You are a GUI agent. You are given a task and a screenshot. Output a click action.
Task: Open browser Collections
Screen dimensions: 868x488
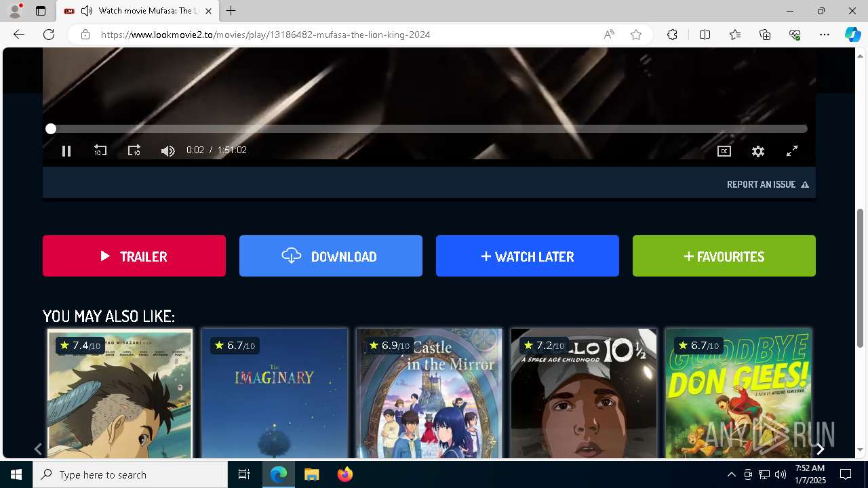765,35
